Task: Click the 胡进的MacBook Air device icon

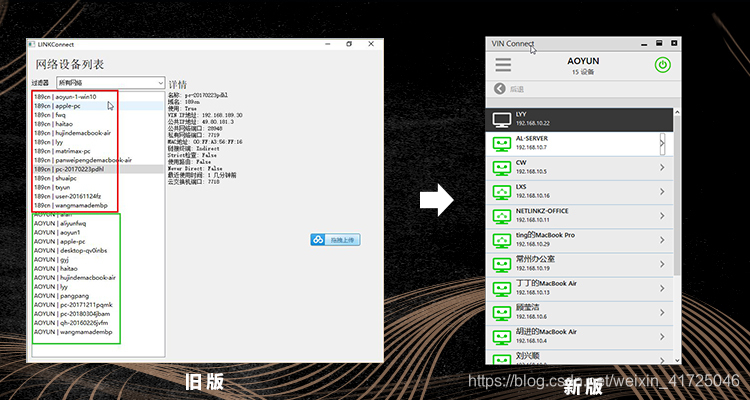Action: pyautogui.click(x=502, y=336)
